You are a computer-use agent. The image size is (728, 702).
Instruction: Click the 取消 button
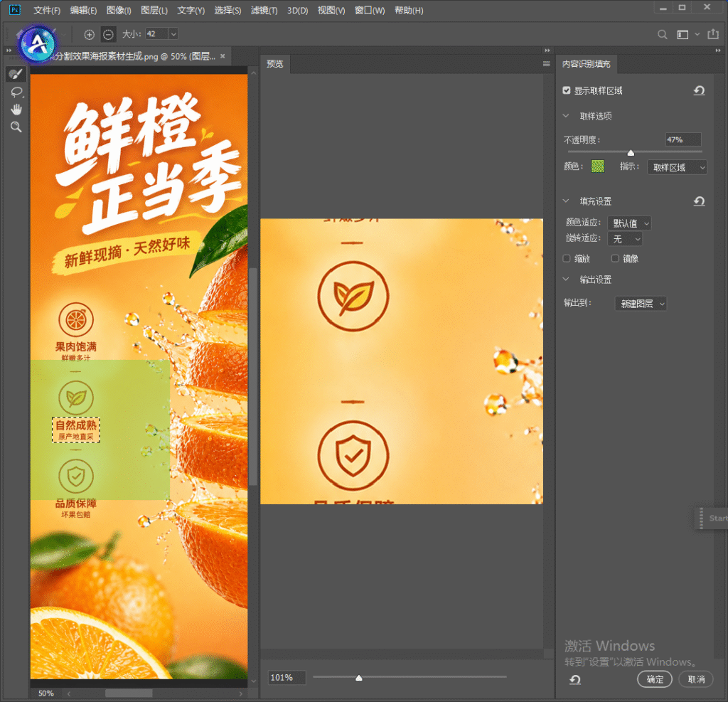pos(696,679)
